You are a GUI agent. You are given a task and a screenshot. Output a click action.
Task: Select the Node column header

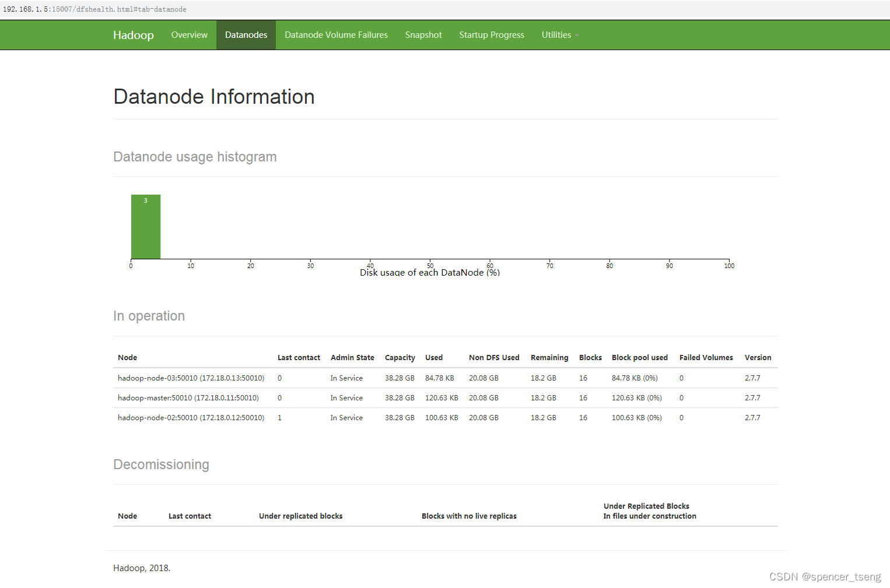point(127,357)
